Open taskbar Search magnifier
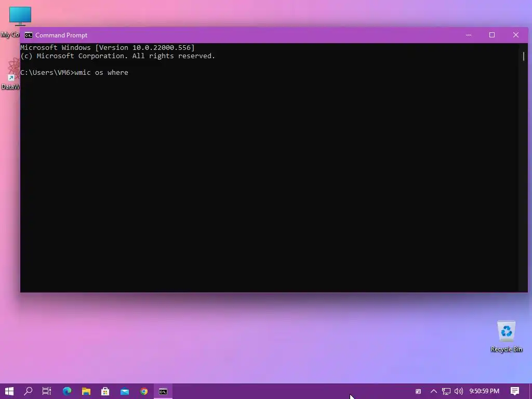Viewport: 532px width, 399px height. (x=28, y=391)
